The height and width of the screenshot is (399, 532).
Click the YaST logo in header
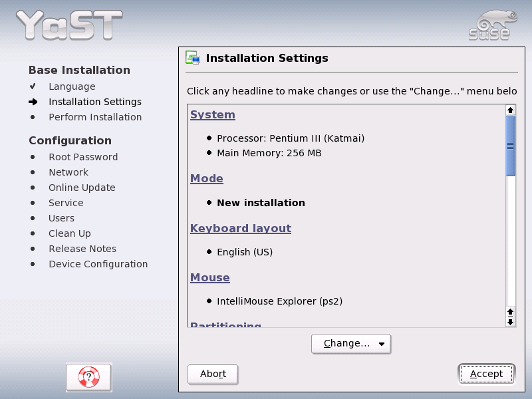pos(68,25)
